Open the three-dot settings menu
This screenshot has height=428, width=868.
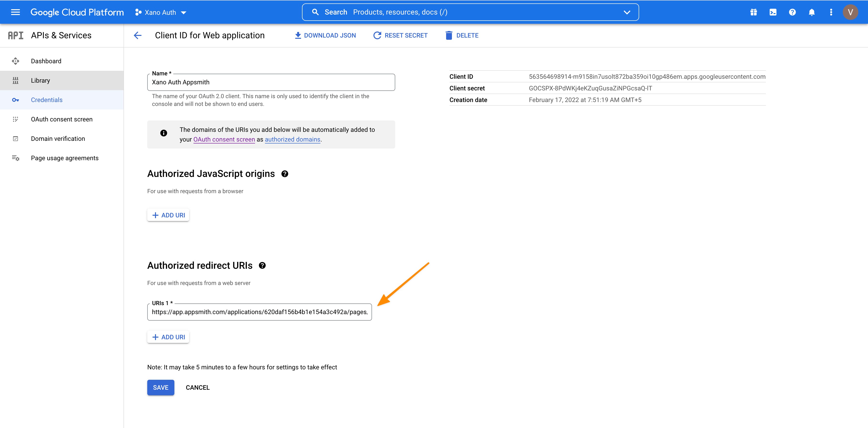[831, 12]
